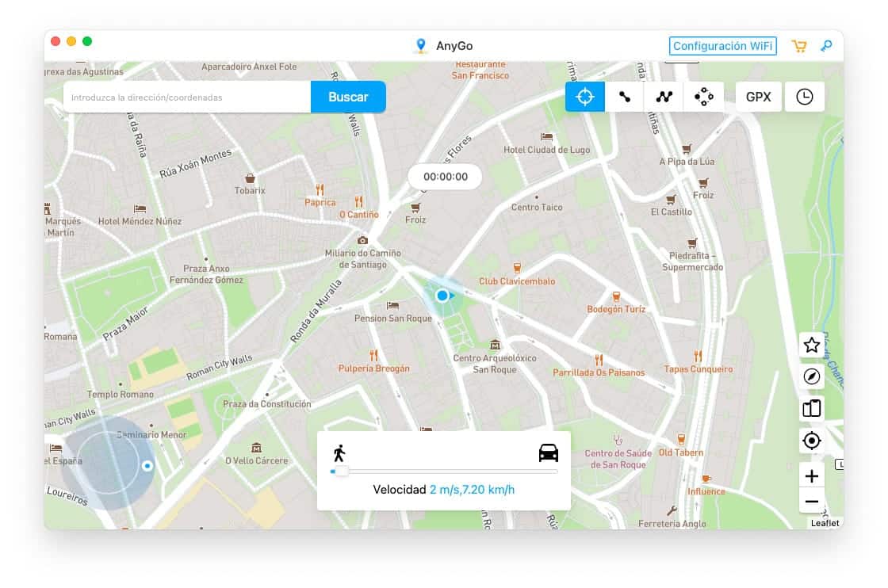Switch speed to walking mode
The image size is (888, 588).
(339, 452)
